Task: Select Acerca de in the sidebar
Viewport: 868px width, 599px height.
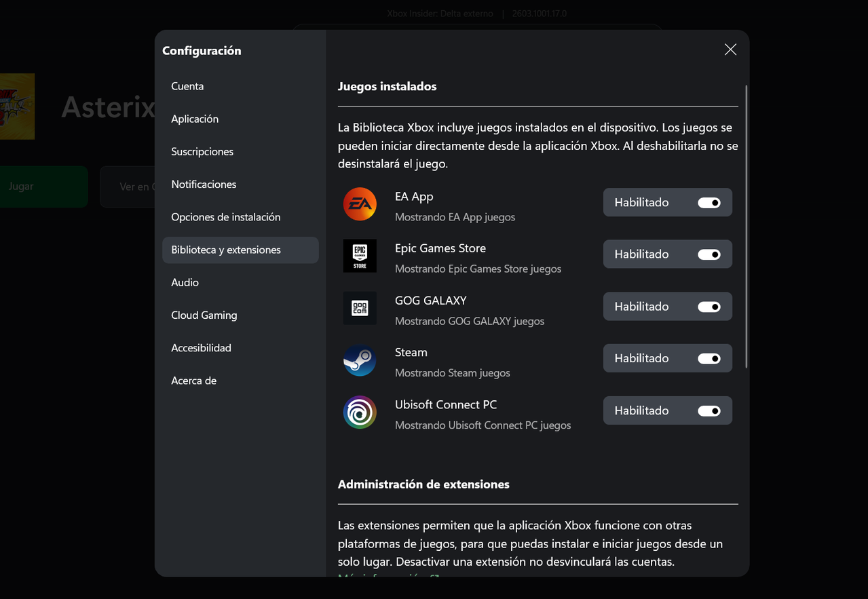Action: pyautogui.click(x=240, y=381)
